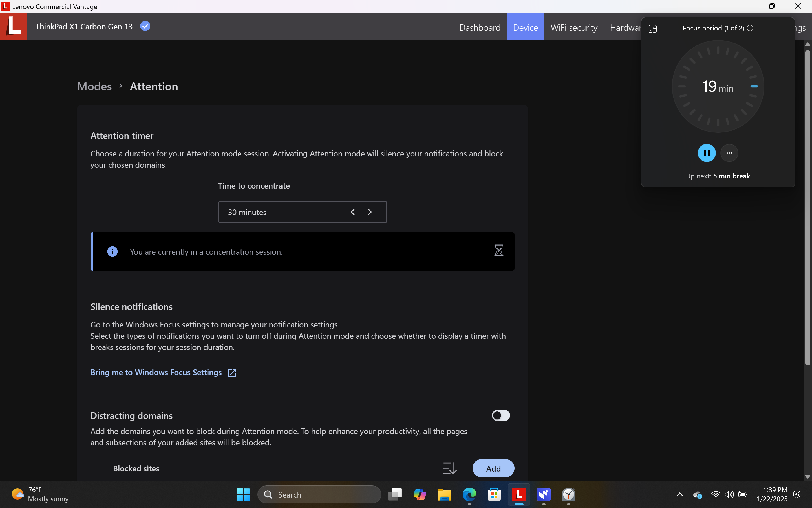The height and width of the screenshot is (508, 812).
Task: Click the "Blocked sites" label
Action: (136, 468)
